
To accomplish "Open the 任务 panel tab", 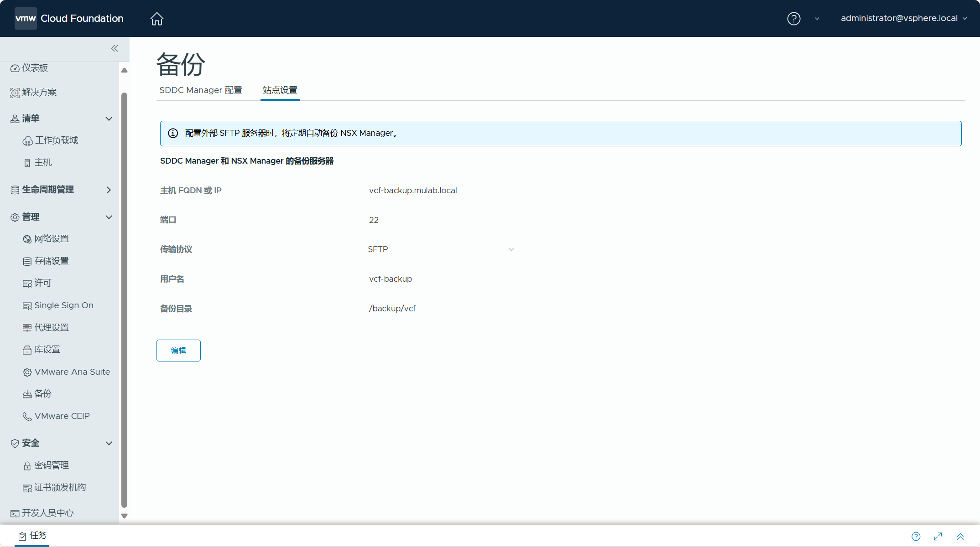I will click(x=32, y=536).
